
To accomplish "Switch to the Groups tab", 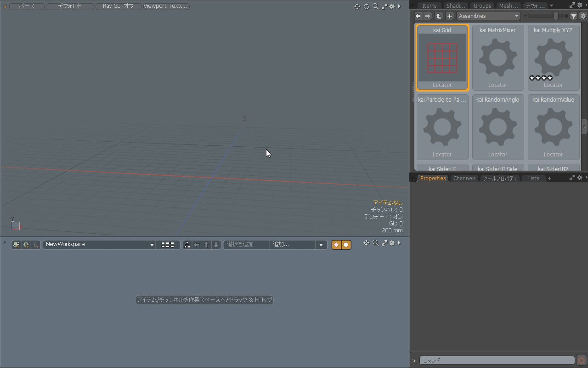I will [x=482, y=6].
